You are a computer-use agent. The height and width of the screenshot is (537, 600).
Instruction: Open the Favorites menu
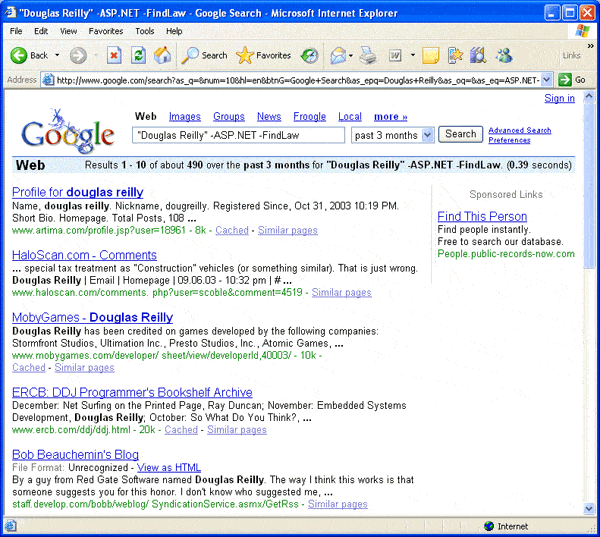click(106, 31)
